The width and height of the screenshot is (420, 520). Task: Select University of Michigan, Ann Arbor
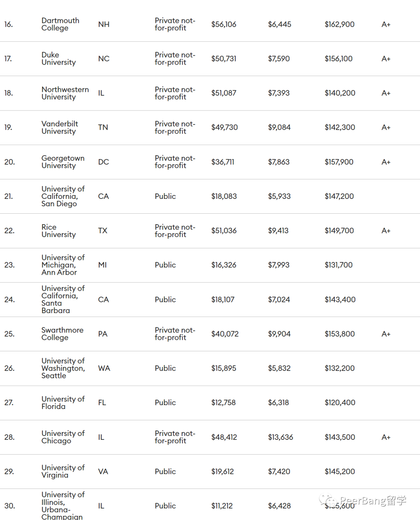coord(63,265)
